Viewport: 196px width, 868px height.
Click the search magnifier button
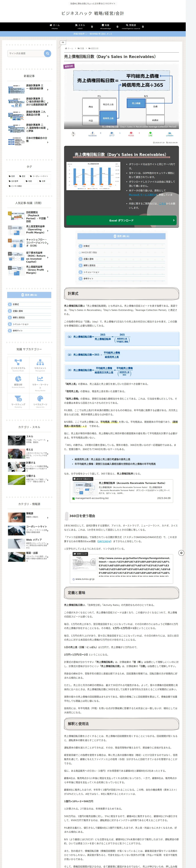pyautogui.click(x=47, y=53)
